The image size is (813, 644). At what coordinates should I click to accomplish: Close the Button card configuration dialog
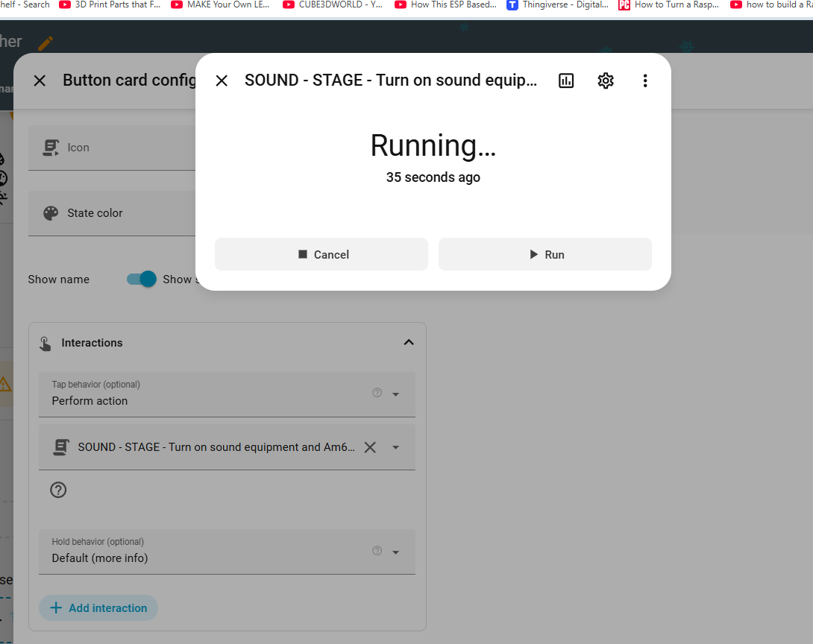pyautogui.click(x=40, y=80)
